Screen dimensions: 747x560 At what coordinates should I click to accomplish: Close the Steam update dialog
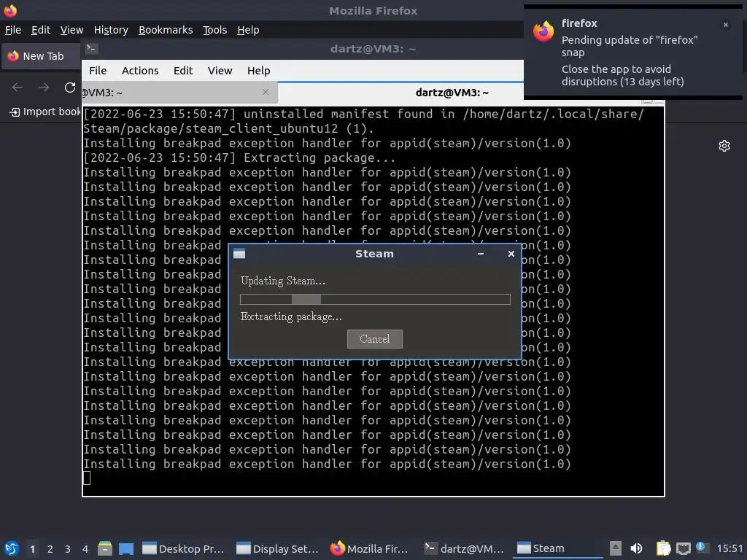[x=511, y=254]
